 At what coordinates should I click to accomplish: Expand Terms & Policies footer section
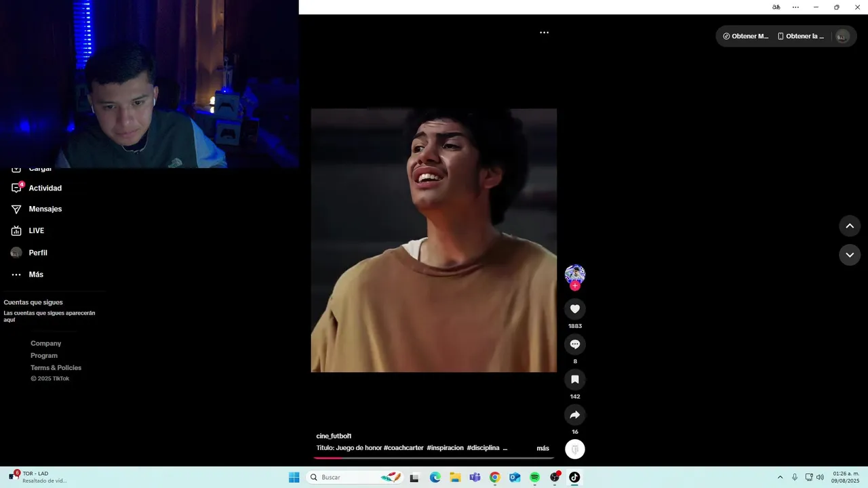56,368
